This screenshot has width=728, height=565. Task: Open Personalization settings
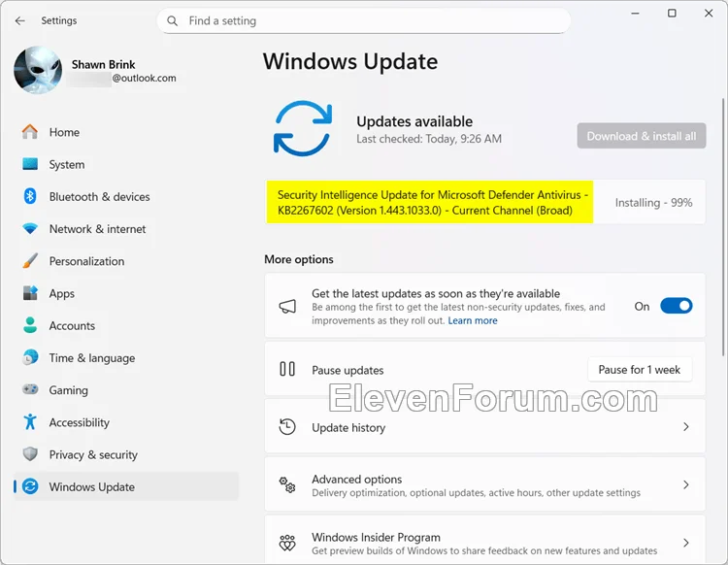click(x=126, y=261)
